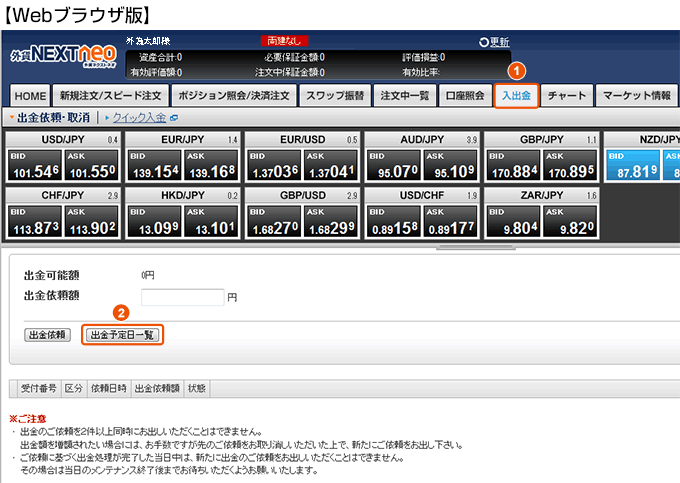This screenshot has height=483, width=680.
Task: Open the HOME tab
Action: 30,96
